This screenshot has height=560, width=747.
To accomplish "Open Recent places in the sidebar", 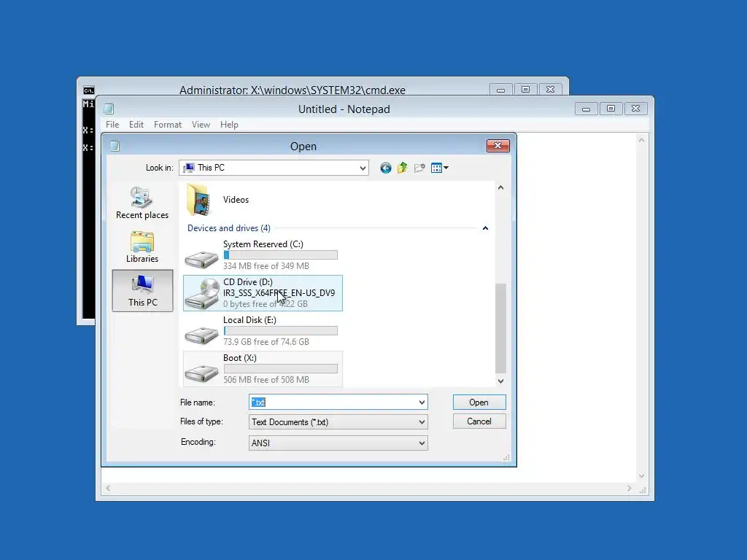I will (x=142, y=203).
